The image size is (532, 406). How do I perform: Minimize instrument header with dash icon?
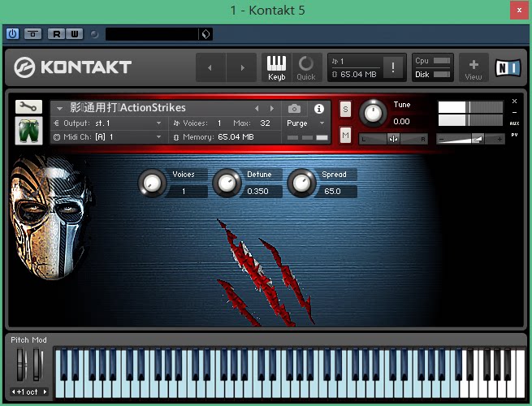pos(514,113)
